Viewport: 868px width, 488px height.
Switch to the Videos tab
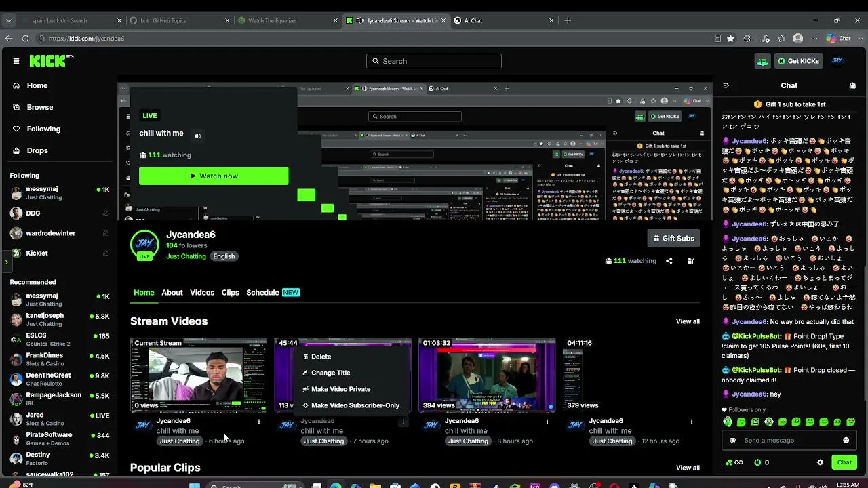click(x=202, y=293)
